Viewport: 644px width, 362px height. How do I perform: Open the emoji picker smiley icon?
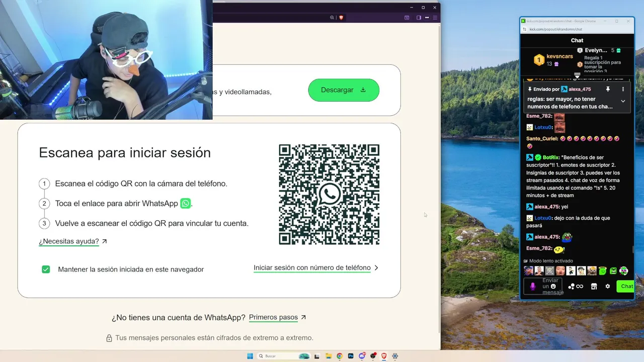pos(553,286)
